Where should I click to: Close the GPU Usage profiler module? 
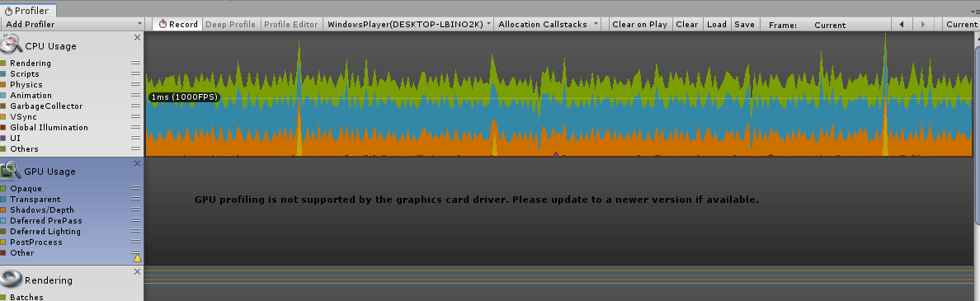138,163
